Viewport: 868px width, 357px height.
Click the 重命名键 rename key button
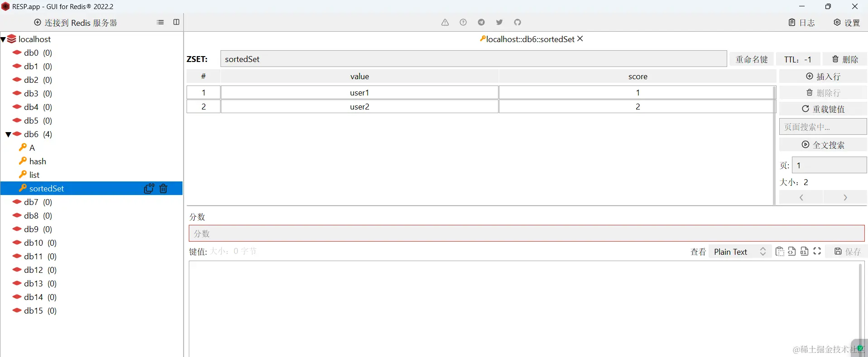point(752,59)
